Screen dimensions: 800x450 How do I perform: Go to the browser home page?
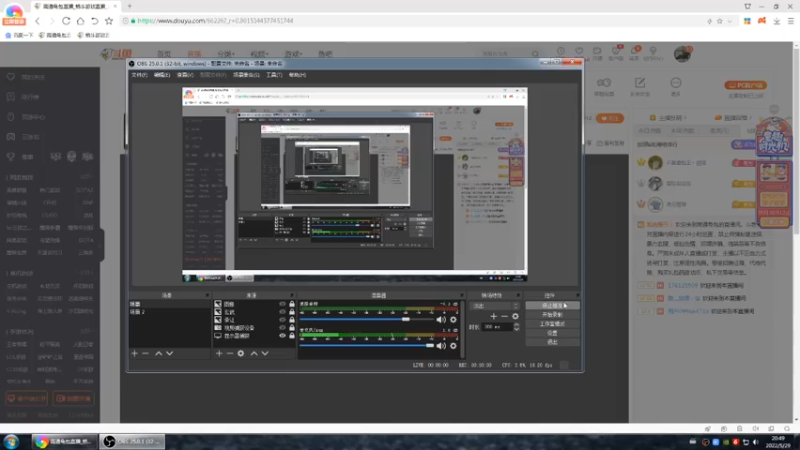point(80,21)
